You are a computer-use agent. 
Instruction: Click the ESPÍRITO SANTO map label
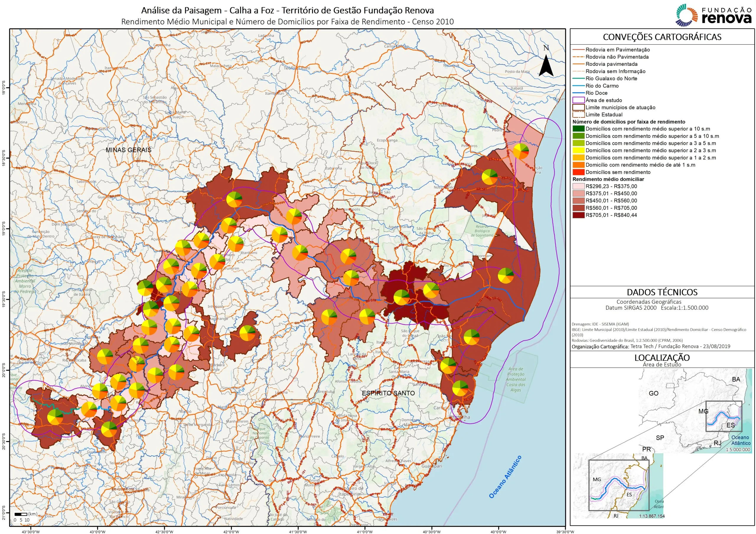click(388, 393)
